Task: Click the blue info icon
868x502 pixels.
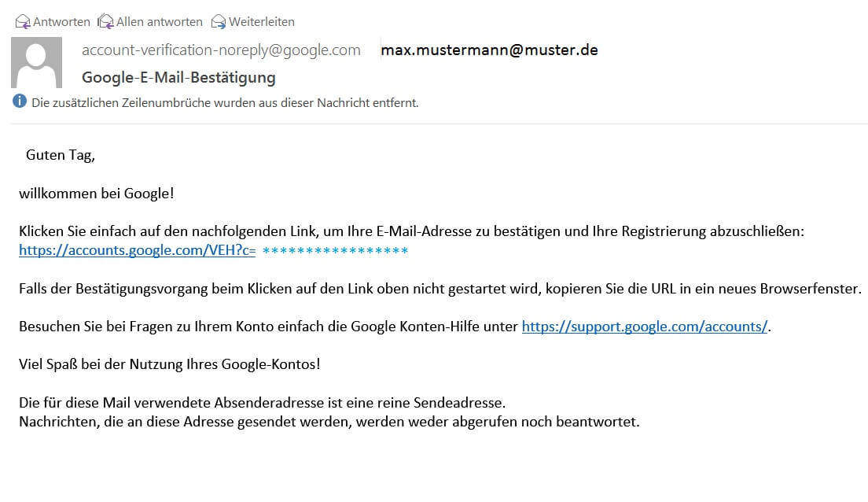Action: click(x=20, y=101)
